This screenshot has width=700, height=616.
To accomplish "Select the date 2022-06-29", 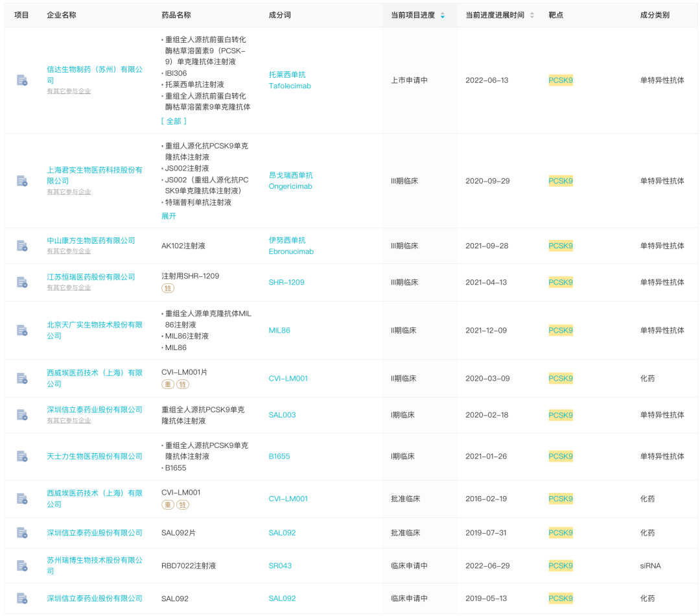I will click(487, 565).
